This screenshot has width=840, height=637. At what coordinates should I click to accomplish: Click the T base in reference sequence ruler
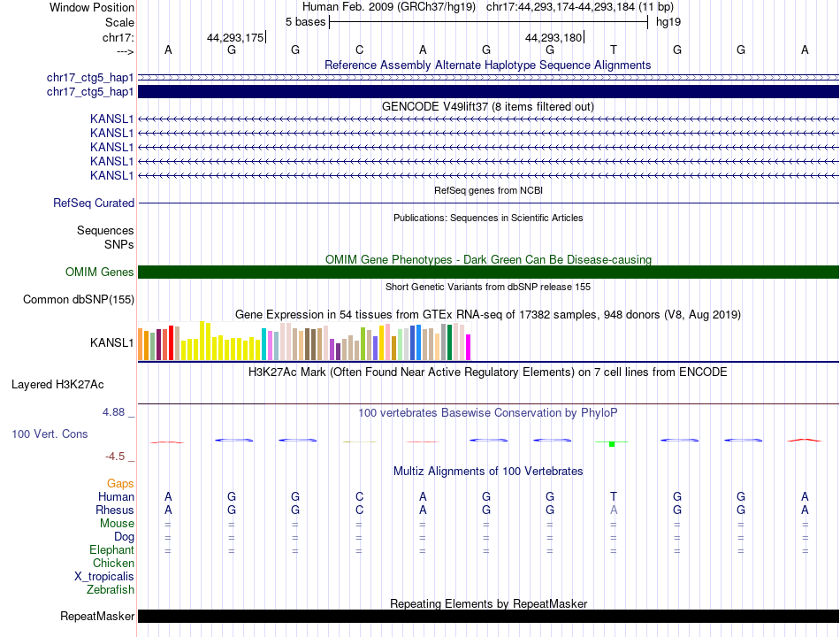click(x=614, y=50)
